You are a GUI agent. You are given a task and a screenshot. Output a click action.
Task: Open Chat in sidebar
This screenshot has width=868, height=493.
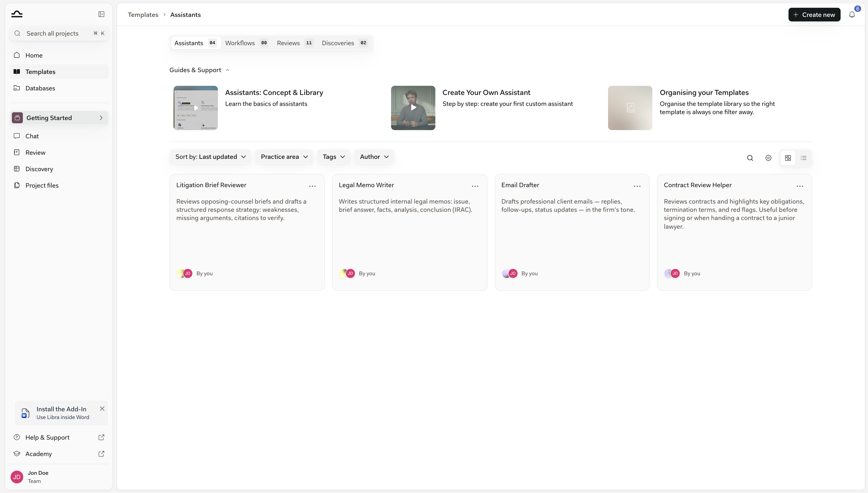59,136
